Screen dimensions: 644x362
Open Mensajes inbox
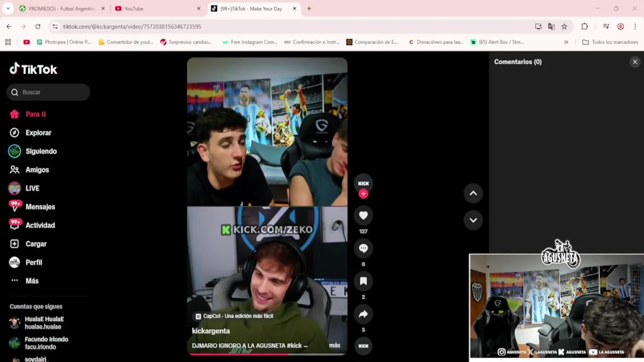tap(32, 207)
